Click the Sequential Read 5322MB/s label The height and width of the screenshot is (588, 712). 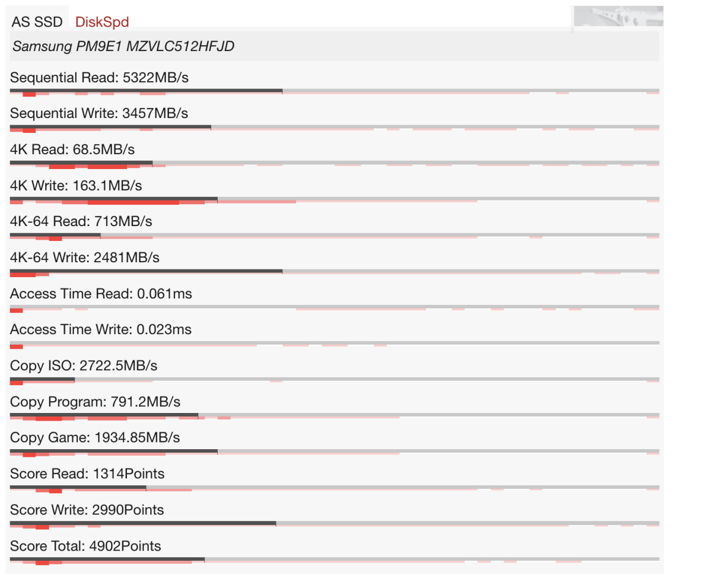coord(99,78)
